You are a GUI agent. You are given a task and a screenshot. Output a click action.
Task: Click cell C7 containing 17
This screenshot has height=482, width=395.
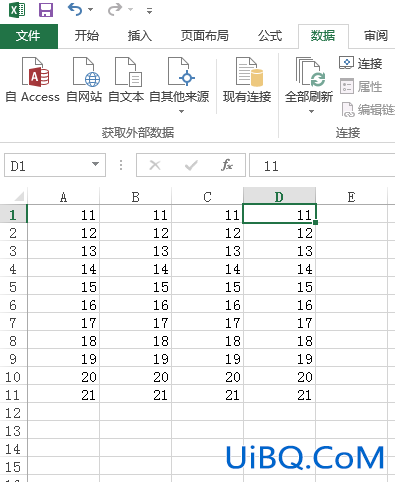click(207, 322)
